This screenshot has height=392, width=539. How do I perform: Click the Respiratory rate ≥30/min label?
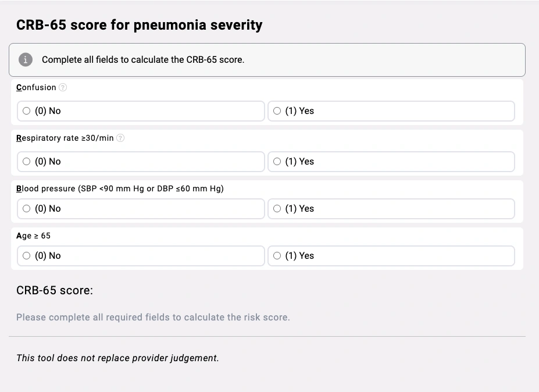coord(65,138)
